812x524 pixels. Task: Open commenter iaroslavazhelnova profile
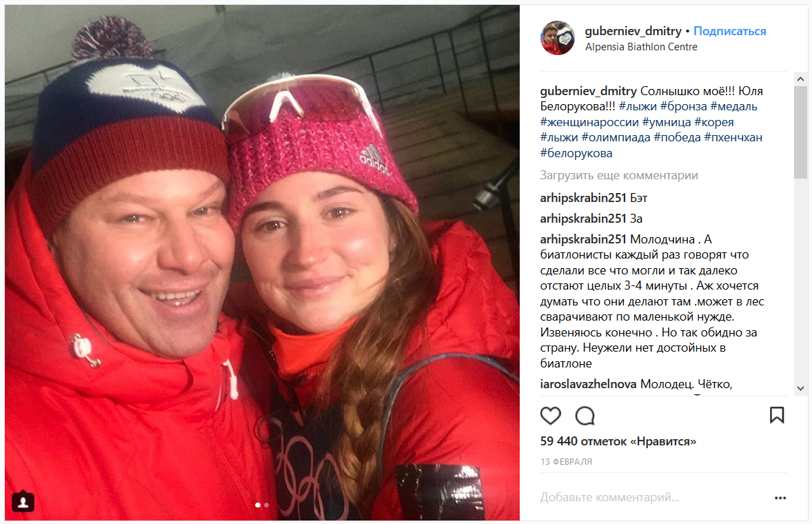(588, 384)
